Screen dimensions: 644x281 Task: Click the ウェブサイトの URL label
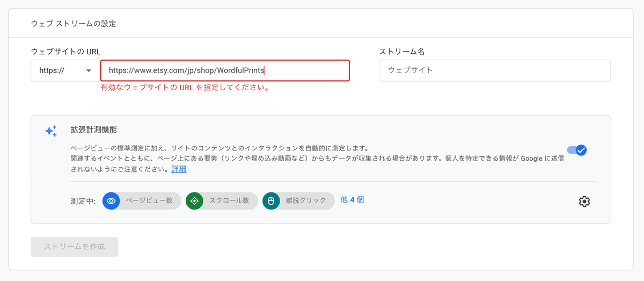coord(65,52)
